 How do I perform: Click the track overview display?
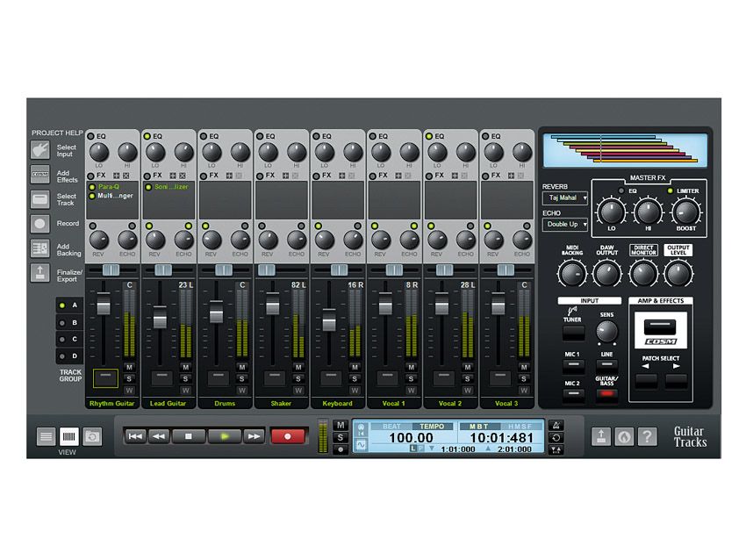pos(625,150)
